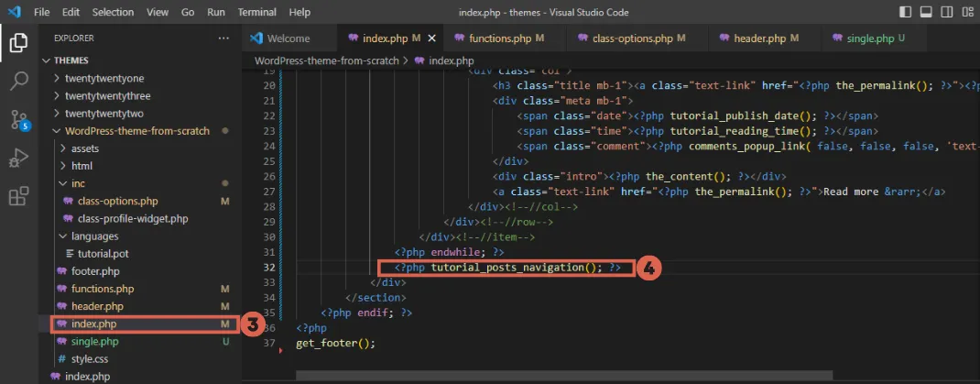Image resolution: width=980 pixels, height=384 pixels.
Task: Open style.css in the explorer
Action: click(91, 359)
